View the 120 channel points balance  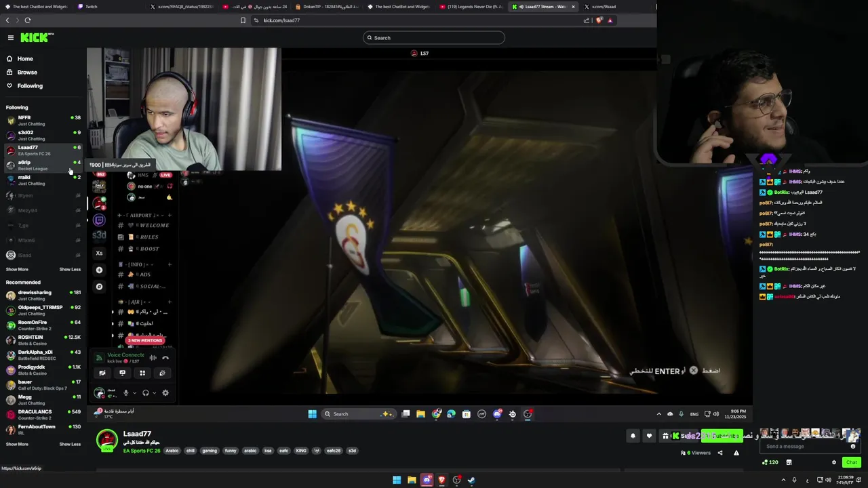pyautogui.click(x=770, y=462)
